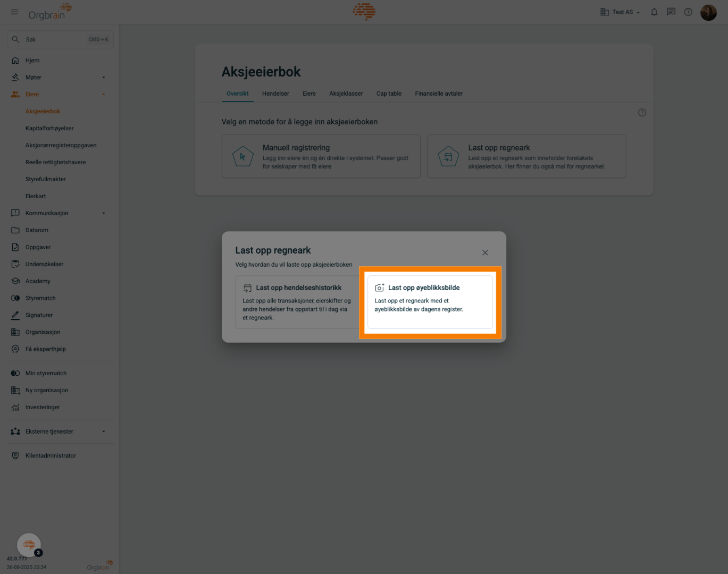Choose Manuell registrering card
728x574 pixels.
tap(321, 156)
